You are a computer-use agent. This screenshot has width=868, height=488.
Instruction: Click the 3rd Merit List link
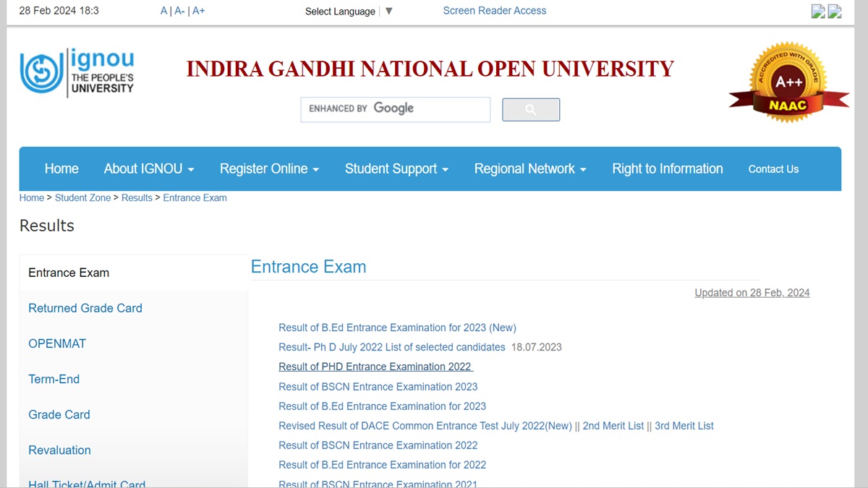(684, 426)
